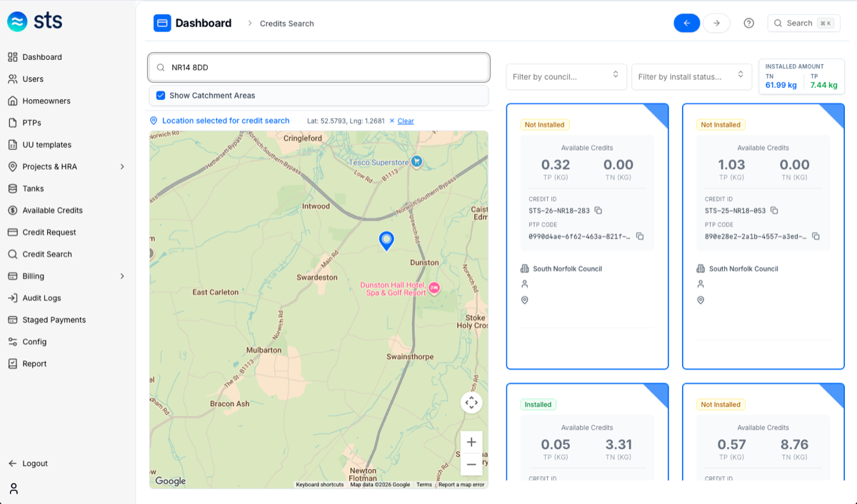
Task: Click installed TP amount 7.44 kg
Action: pyautogui.click(x=824, y=85)
